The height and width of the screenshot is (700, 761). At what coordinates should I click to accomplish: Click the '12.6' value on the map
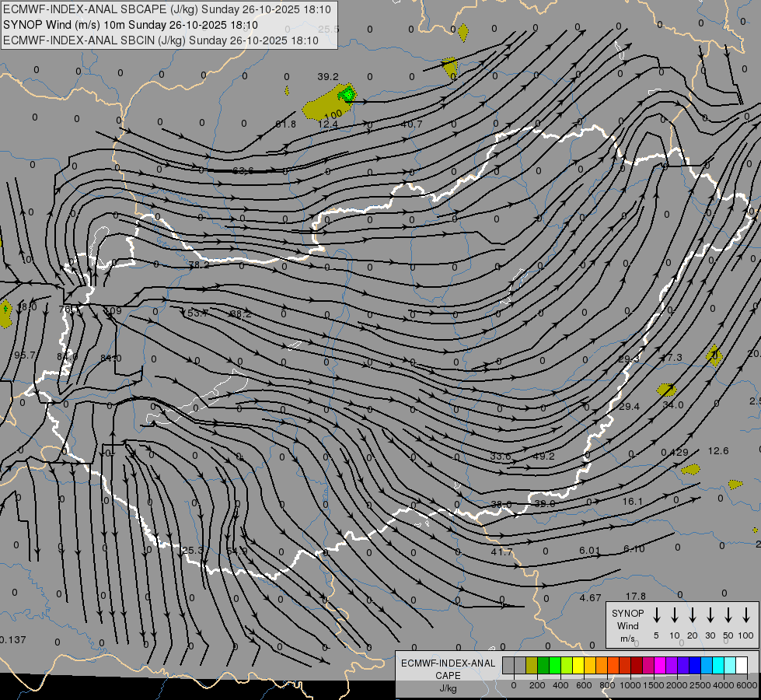click(x=718, y=451)
